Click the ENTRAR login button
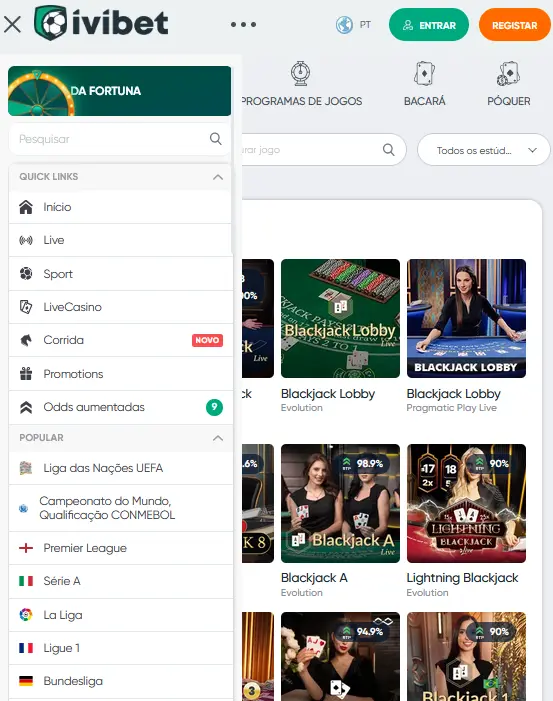The image size is (553, 701). [429, 25]
